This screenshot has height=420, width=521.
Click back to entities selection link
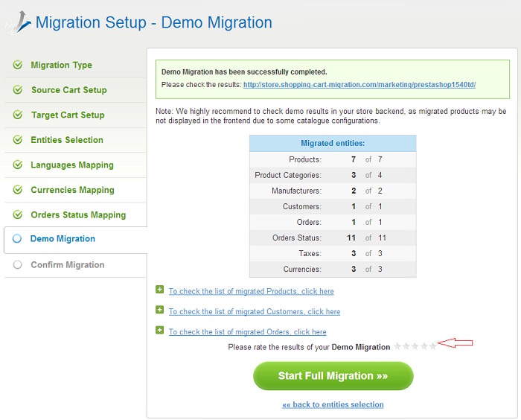tap(333, 404)
